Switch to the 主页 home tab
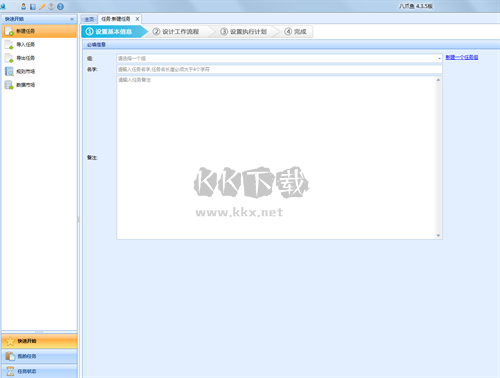The height and width of the screenshot is (378, 500). [89, 19]
